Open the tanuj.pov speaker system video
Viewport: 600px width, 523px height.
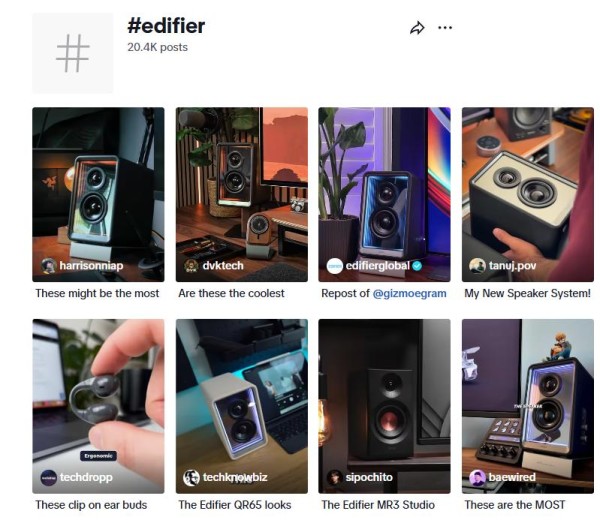point(528,194)
